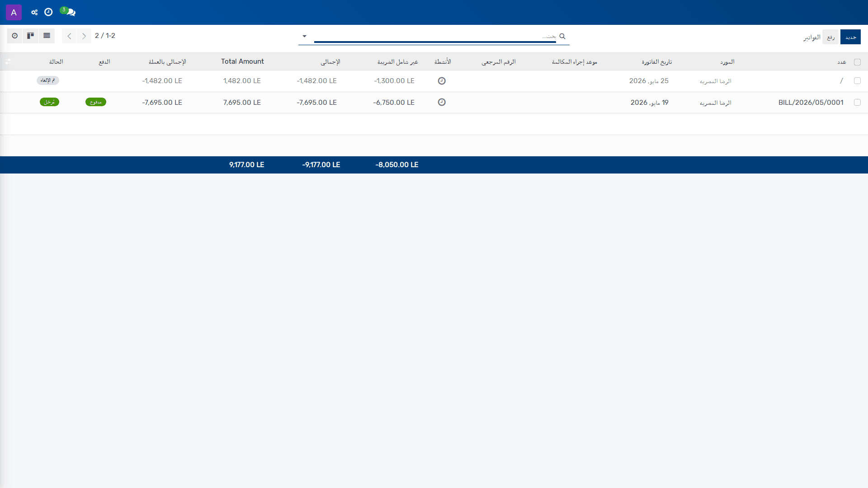Focus the search input field

coord(435,36)
